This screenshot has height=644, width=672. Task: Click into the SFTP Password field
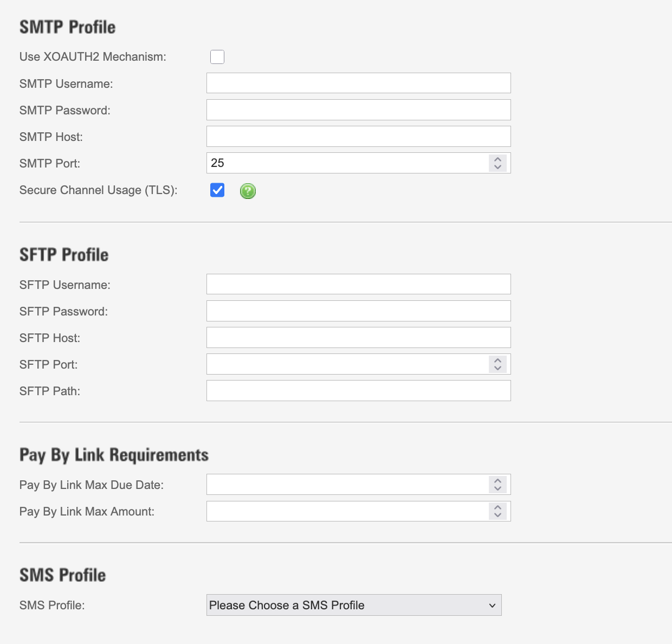pos(358,311)
